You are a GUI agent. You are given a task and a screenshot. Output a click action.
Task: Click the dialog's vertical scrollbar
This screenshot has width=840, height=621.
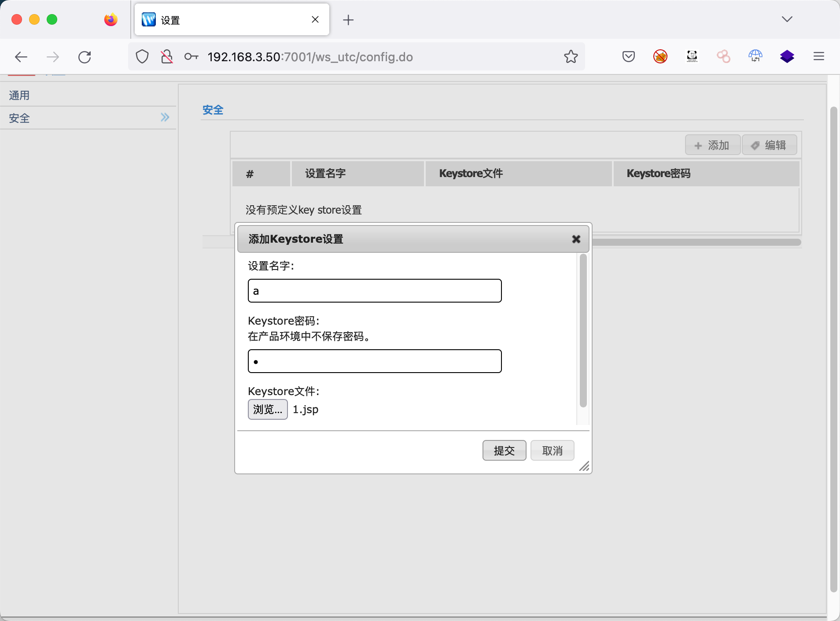(583, 330)
